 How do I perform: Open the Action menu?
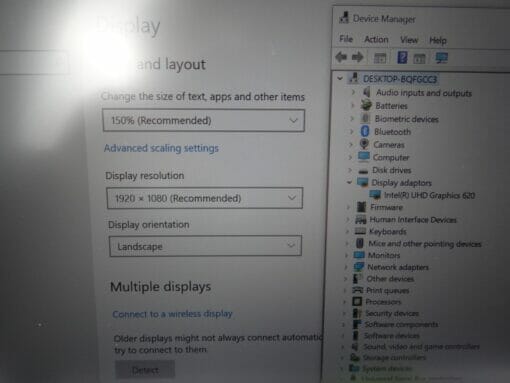tap(376, 39)
